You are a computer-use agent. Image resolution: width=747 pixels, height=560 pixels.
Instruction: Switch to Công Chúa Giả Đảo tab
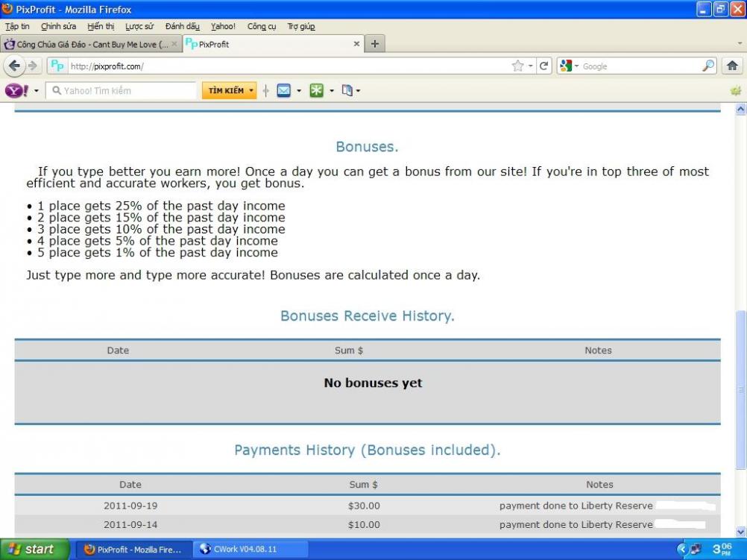coord(91,44)
